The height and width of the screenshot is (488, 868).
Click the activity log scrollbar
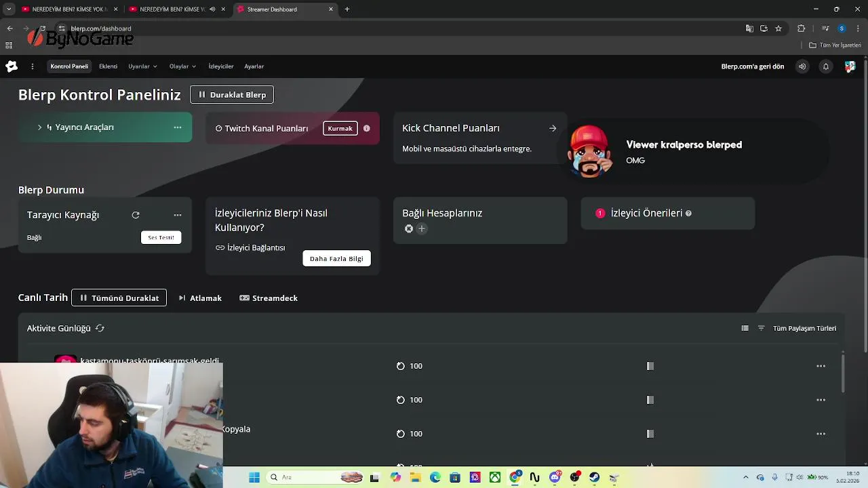843,373
